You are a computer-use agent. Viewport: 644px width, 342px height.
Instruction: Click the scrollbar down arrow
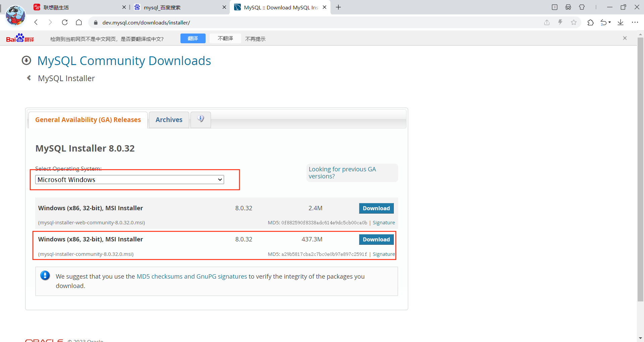[x=640, y=338]
